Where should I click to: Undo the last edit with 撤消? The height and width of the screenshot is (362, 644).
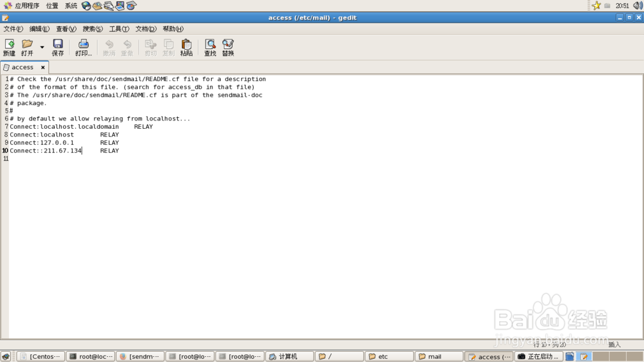tap(109, 48)
